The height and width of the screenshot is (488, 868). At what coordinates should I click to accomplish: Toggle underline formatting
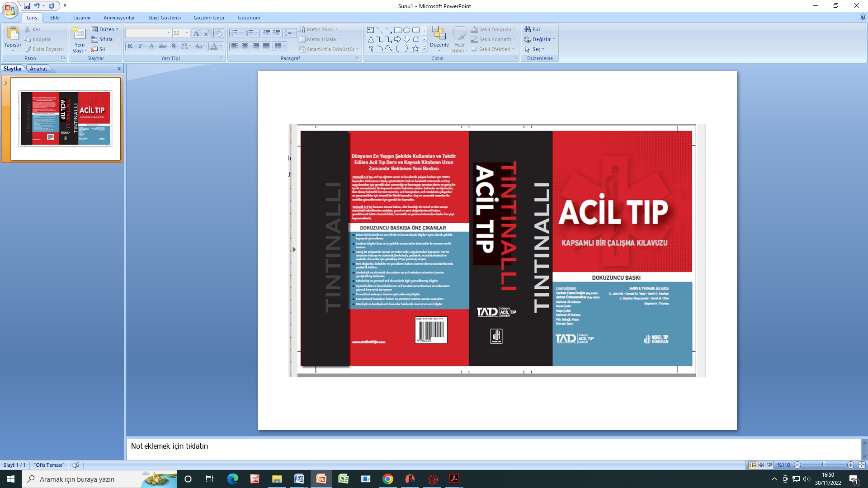coord(151,46)
